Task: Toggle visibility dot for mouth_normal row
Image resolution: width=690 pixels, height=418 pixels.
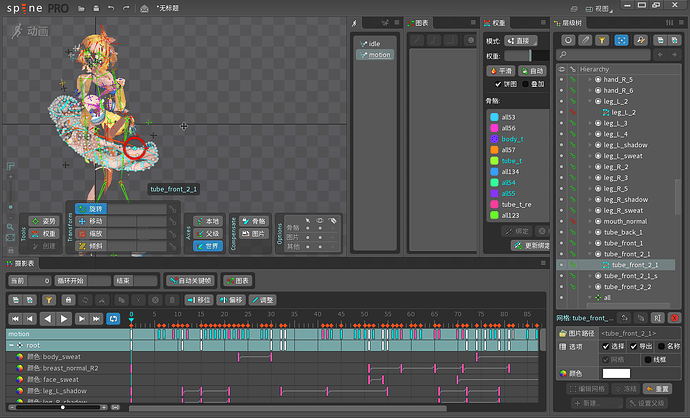Action: [562, 221]
